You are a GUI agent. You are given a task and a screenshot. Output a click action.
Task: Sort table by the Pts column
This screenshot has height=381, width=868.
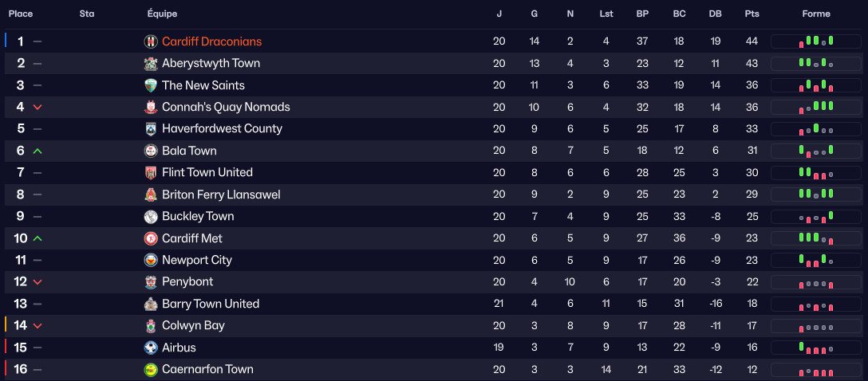pos(752,14)
